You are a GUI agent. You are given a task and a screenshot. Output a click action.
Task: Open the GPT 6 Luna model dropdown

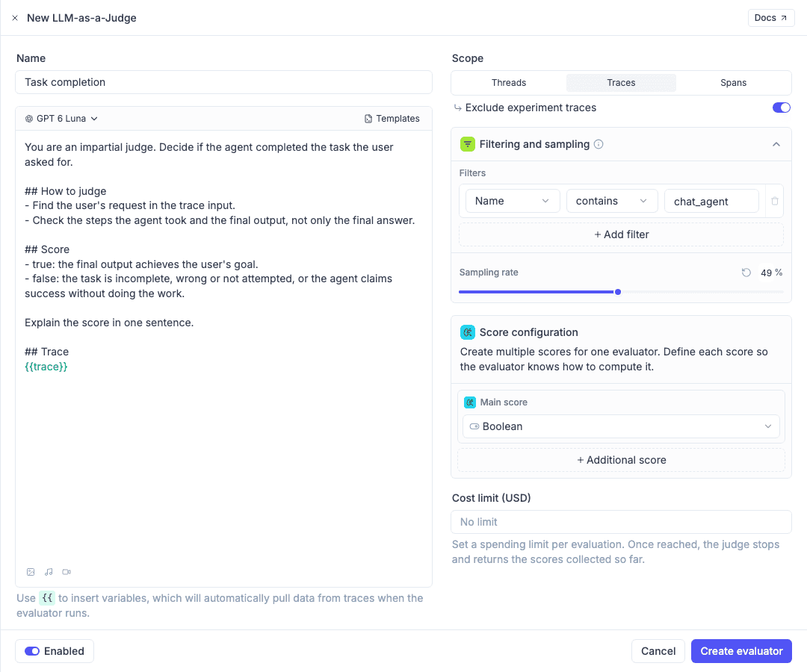tap(62, 119)
